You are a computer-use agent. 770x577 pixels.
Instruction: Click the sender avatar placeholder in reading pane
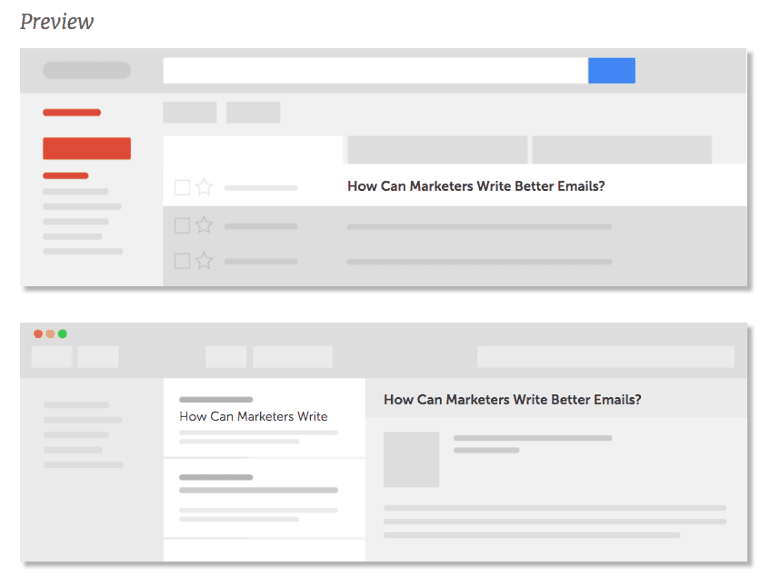[411, 460]
